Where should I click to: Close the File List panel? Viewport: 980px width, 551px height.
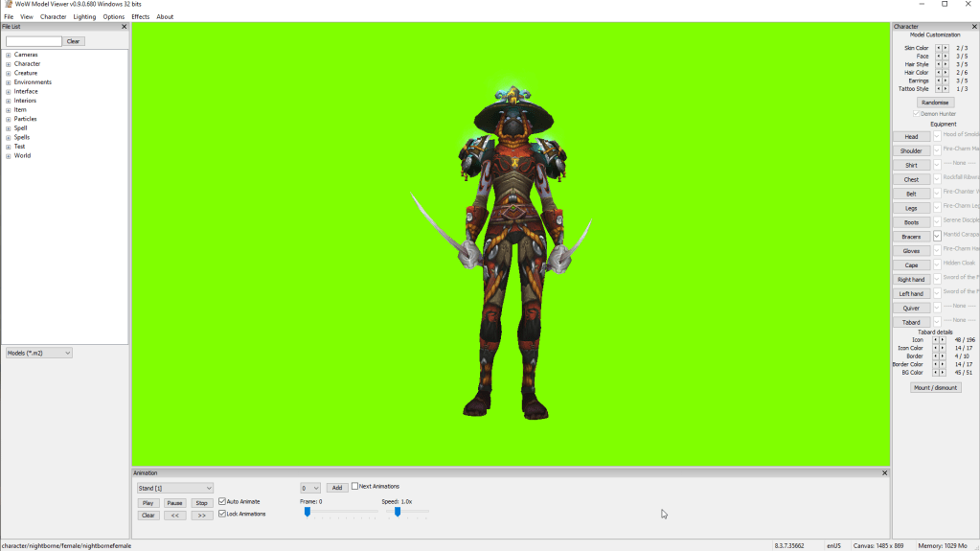[124, 27]
